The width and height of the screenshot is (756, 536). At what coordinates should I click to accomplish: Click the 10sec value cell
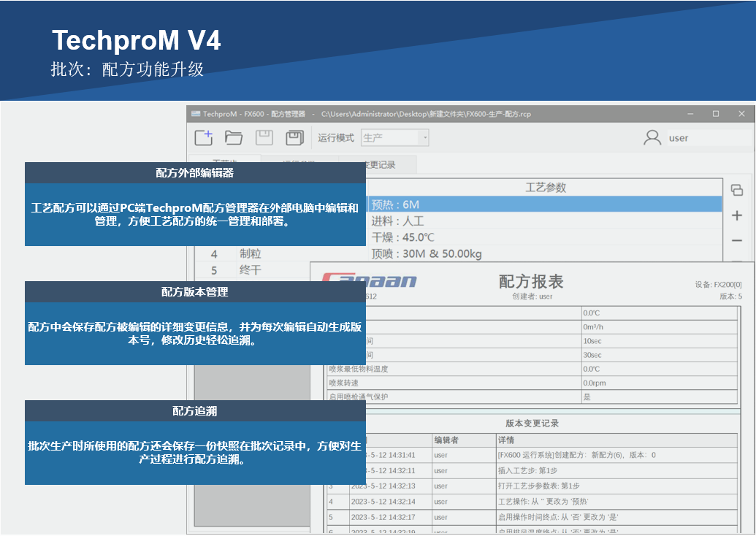coord(659,341)
